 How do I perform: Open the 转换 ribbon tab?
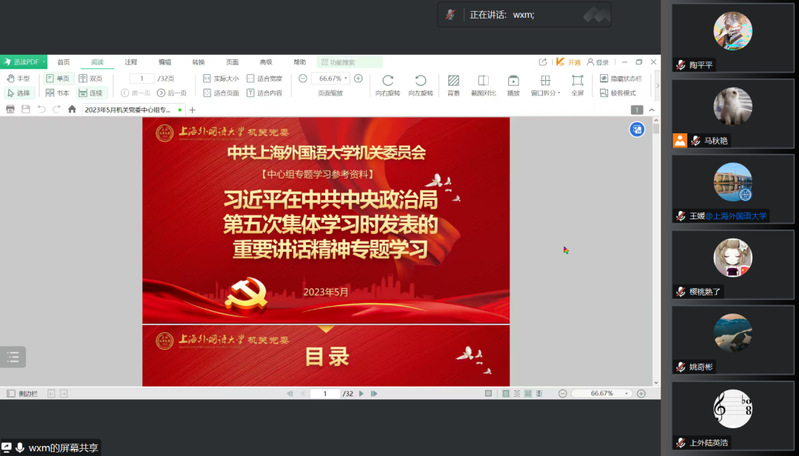click(x=198, y=62)
